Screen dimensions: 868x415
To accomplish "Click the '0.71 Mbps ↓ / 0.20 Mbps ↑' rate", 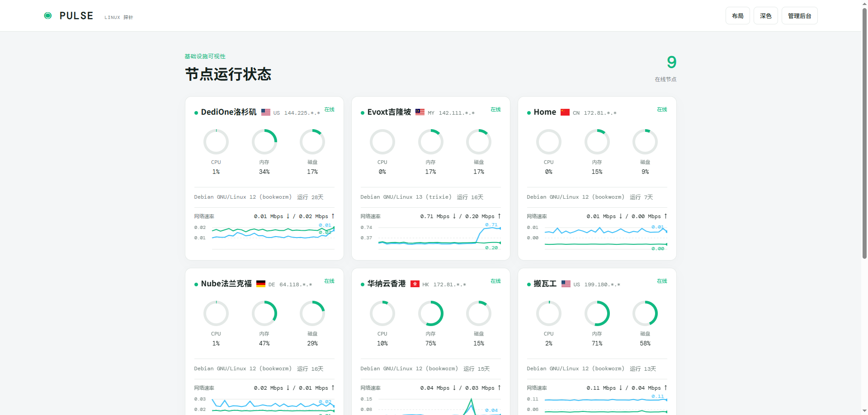I will tap(461, 216).
